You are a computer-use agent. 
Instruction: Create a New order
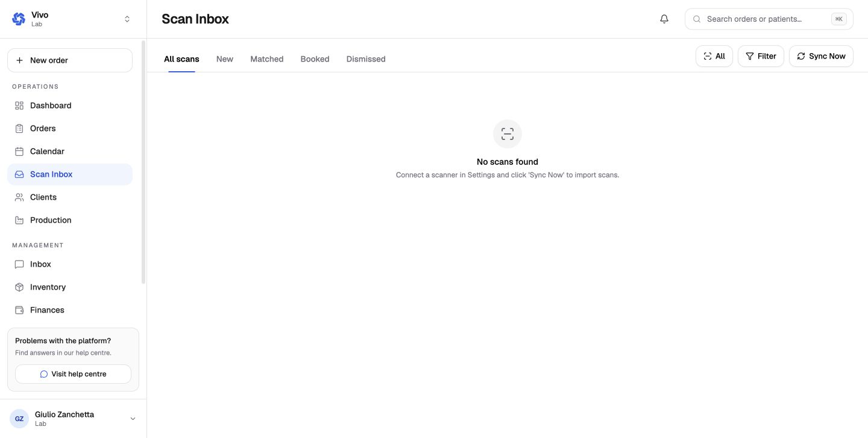coord(70,60)
